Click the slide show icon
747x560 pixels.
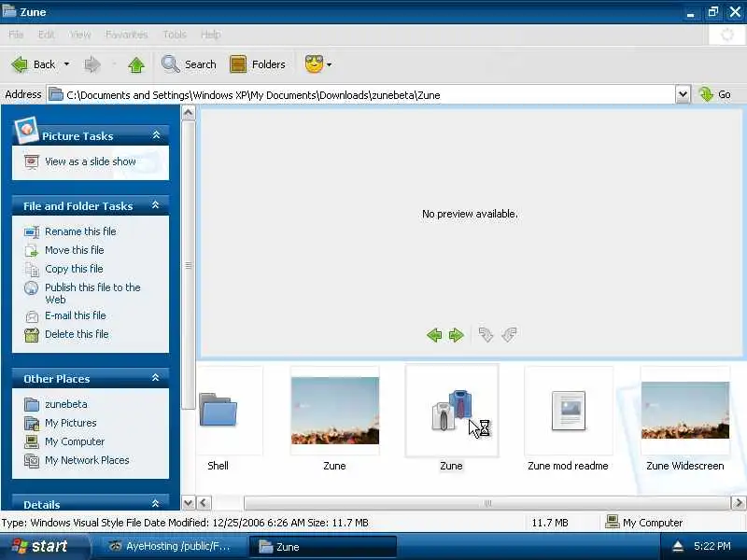coord(32,161)
